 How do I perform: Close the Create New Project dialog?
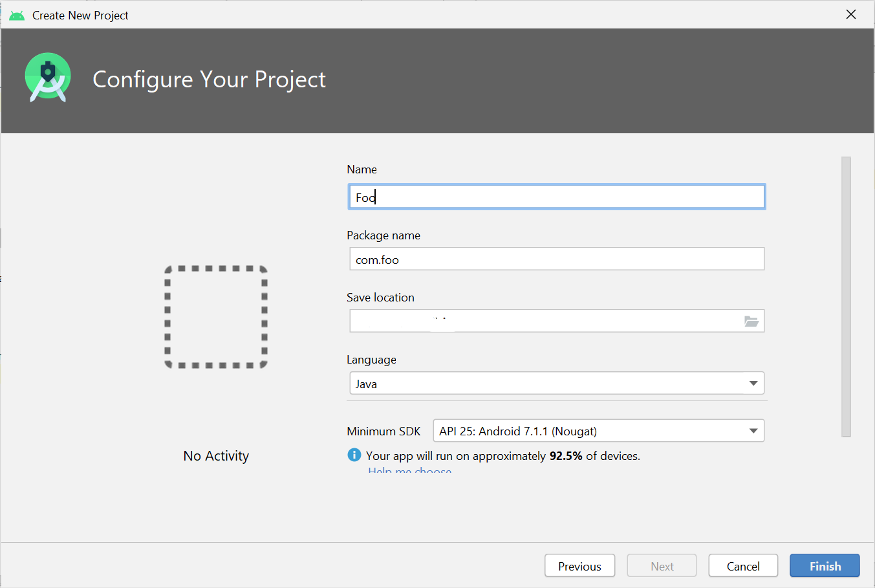(850, 14)
